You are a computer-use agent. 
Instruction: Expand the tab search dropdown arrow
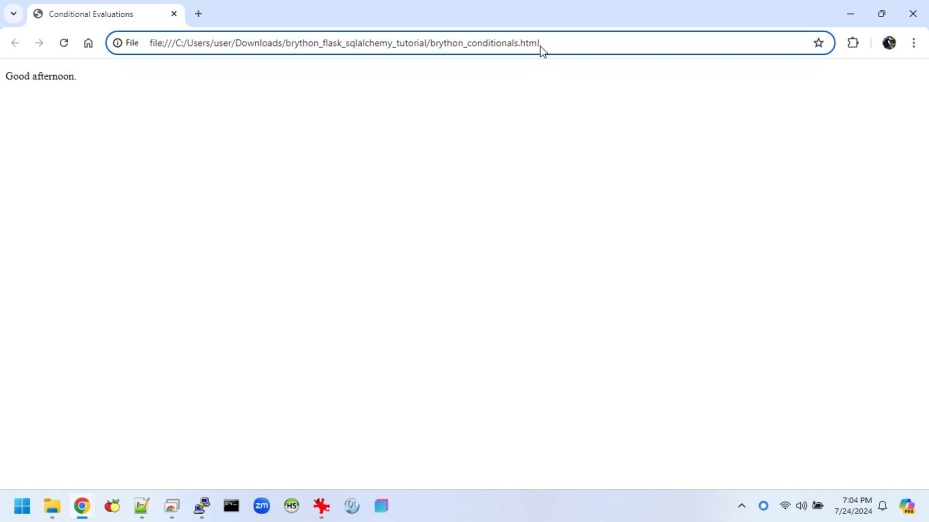point(13,14)
